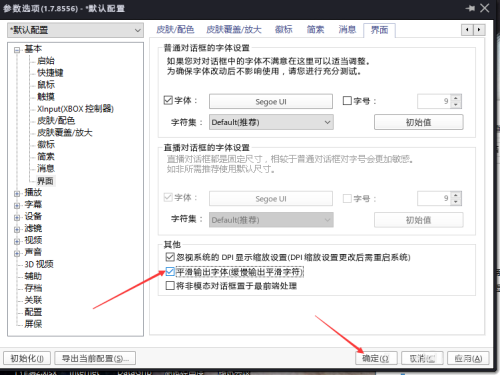The image size is (500, 375).
Task: Select 徽标 in the settings tree
Action: pos(46,145)
